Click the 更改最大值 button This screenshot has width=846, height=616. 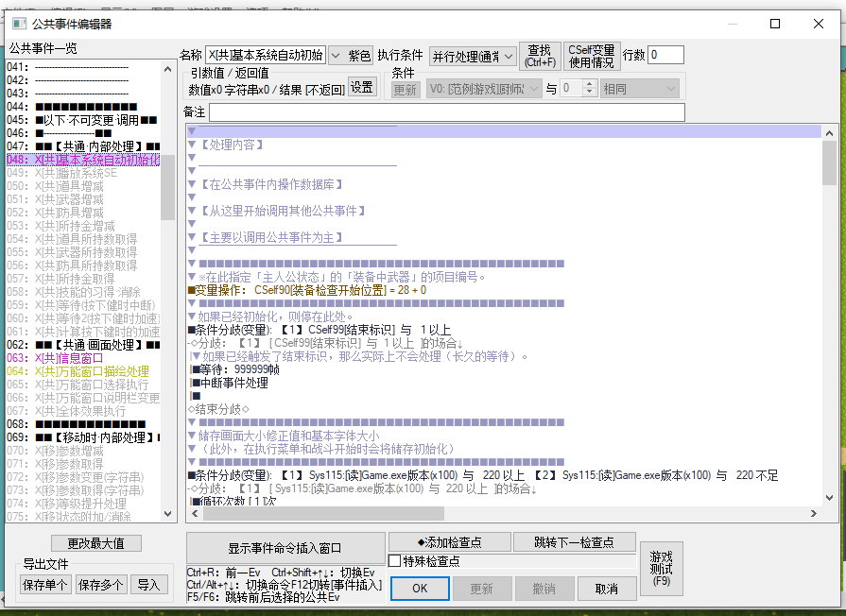pyautogui.click(x=96, y=543)
